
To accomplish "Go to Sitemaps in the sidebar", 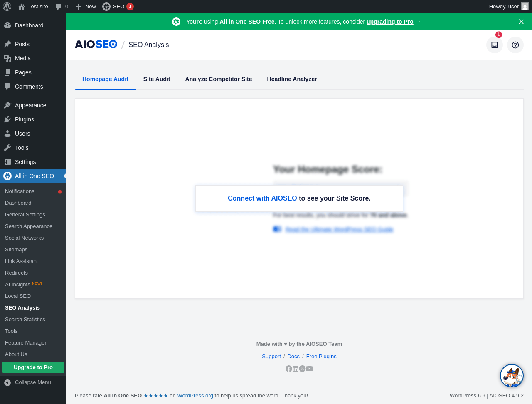I will pyautogui.click(x=33, y=250).
